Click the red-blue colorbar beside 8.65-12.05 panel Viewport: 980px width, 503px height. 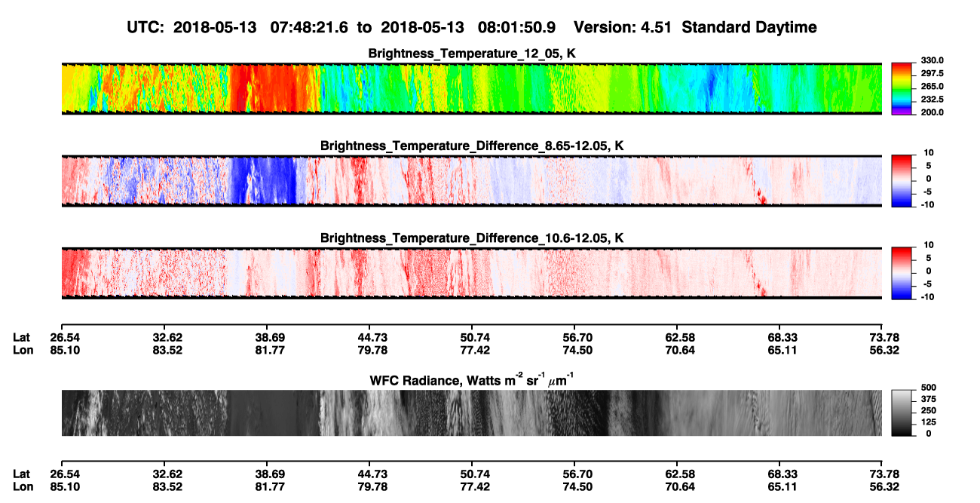pyautogui.click(x=900, y=181)
